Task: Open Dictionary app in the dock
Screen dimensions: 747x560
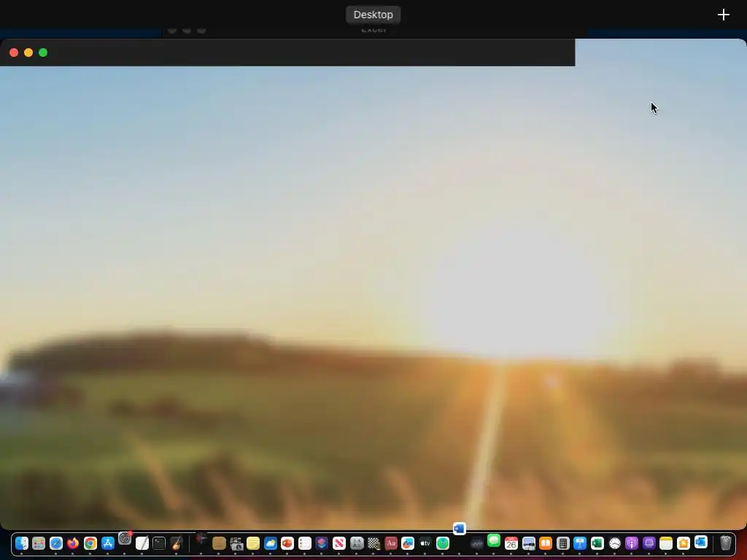Action: (x=391, y=543)
